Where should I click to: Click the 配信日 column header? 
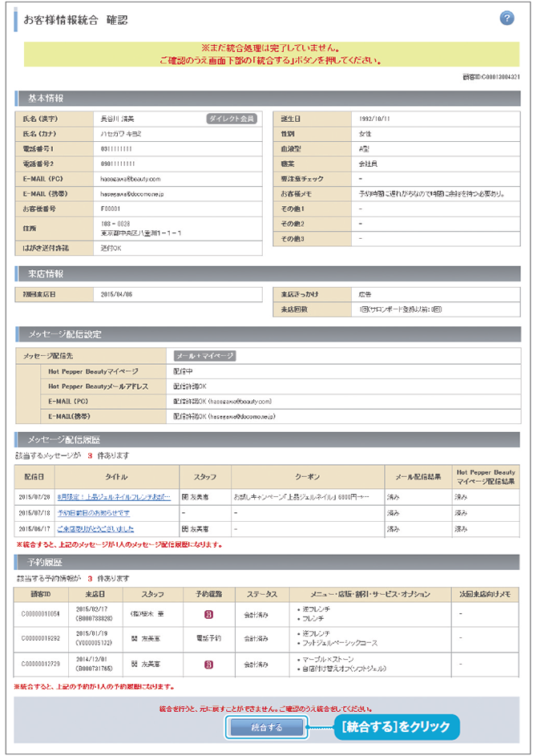coord(34,475)
